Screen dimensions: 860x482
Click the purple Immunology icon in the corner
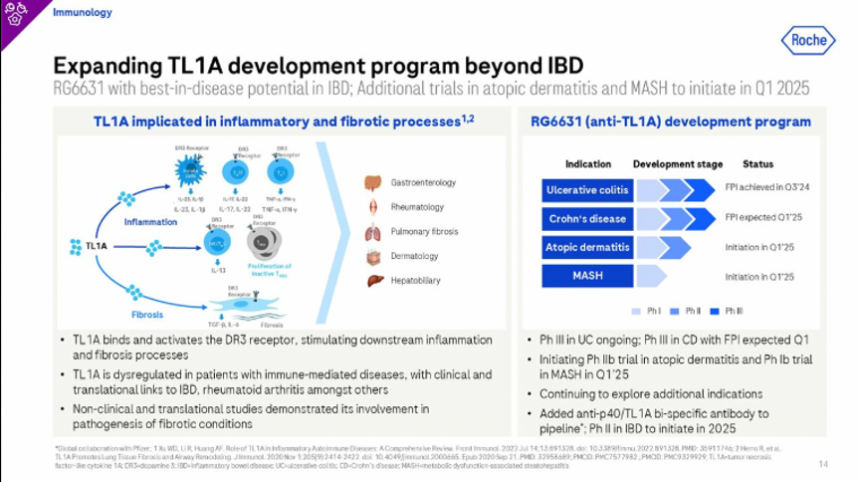(14, 13)
